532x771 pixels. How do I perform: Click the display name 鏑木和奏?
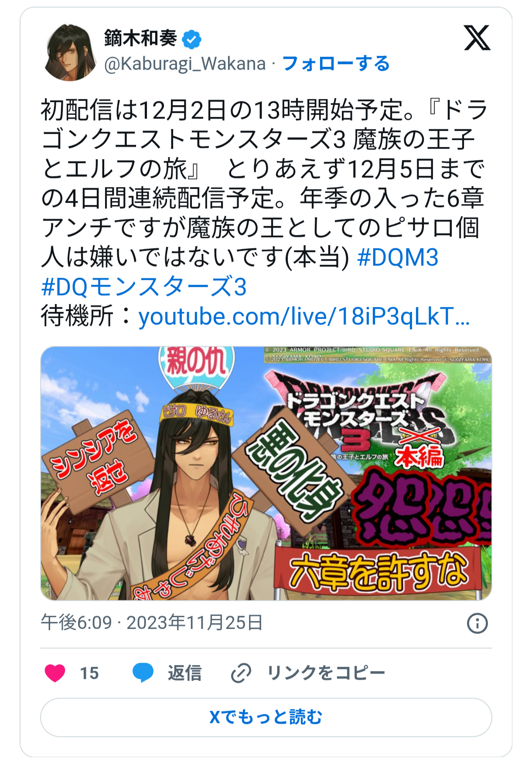point(140,39)
